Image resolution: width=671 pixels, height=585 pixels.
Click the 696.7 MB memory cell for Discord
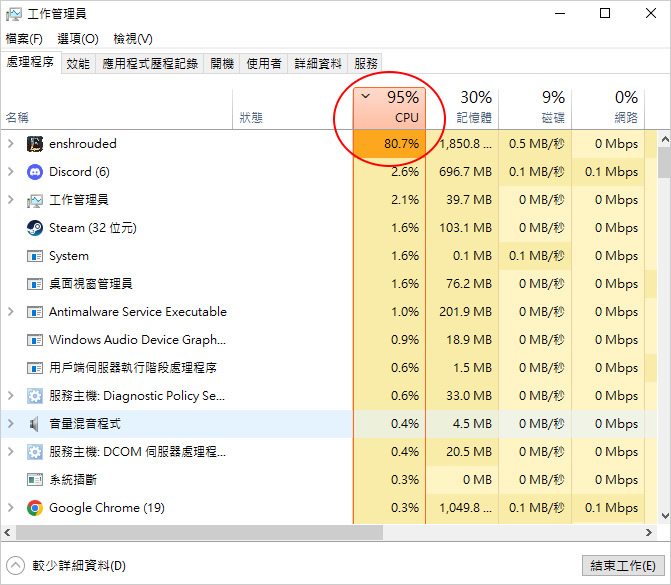[463, 172]
